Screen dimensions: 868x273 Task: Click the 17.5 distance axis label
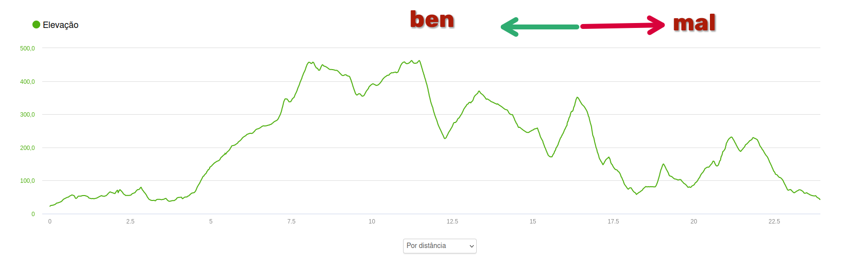[613, 222]
